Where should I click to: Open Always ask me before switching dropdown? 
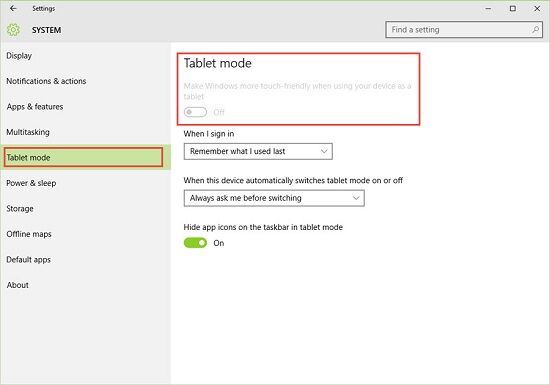pyautogui.click(x=274, y=198)
